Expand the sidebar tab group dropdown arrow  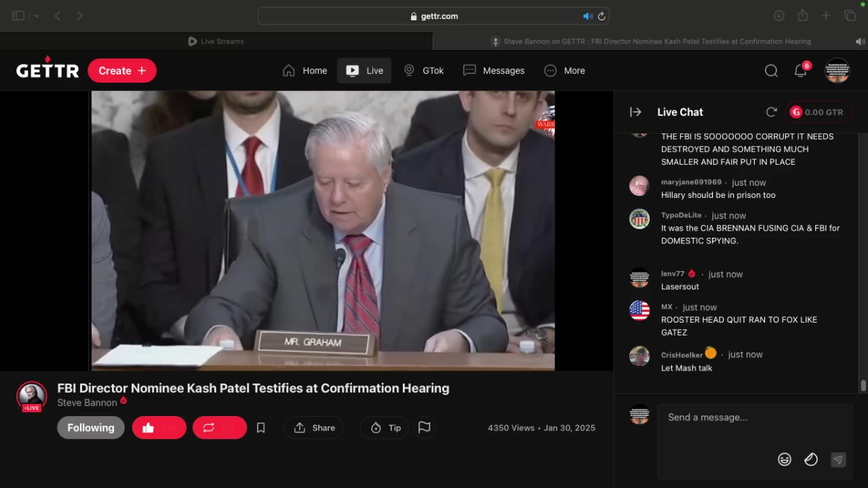(x=37, y=16)
